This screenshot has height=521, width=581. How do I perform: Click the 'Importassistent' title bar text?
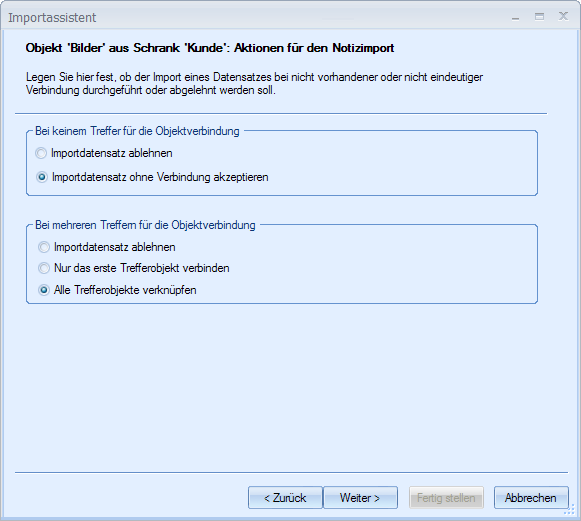coord(52,18)
